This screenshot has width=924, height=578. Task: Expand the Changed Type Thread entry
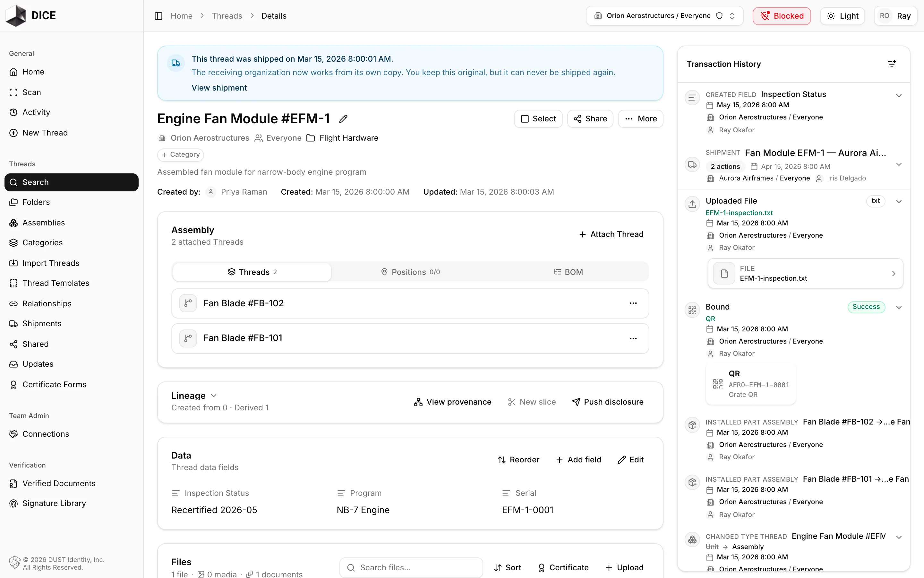click(899, 537)
